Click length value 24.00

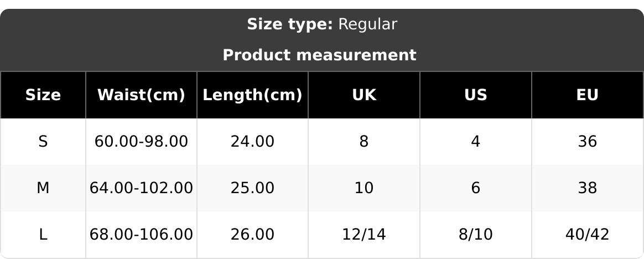click(252, 142)
